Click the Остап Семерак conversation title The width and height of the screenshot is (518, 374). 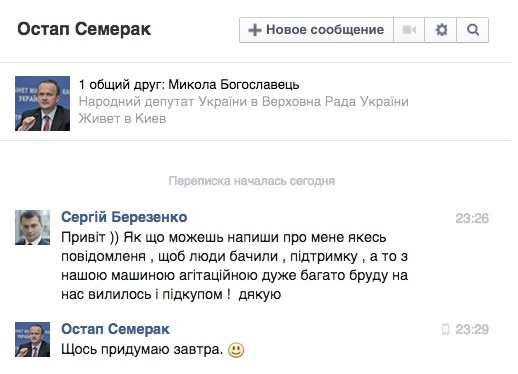tap(84, 29)
